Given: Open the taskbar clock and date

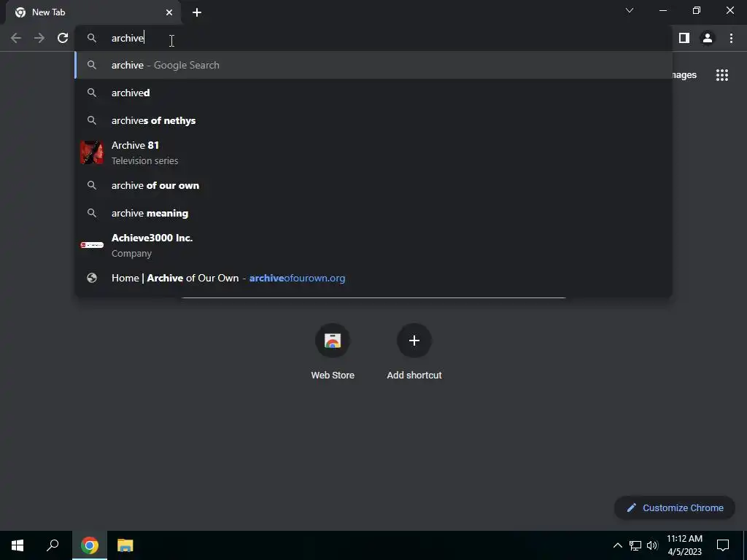Looking at the screenshot, I should click(x=684, y=545).
